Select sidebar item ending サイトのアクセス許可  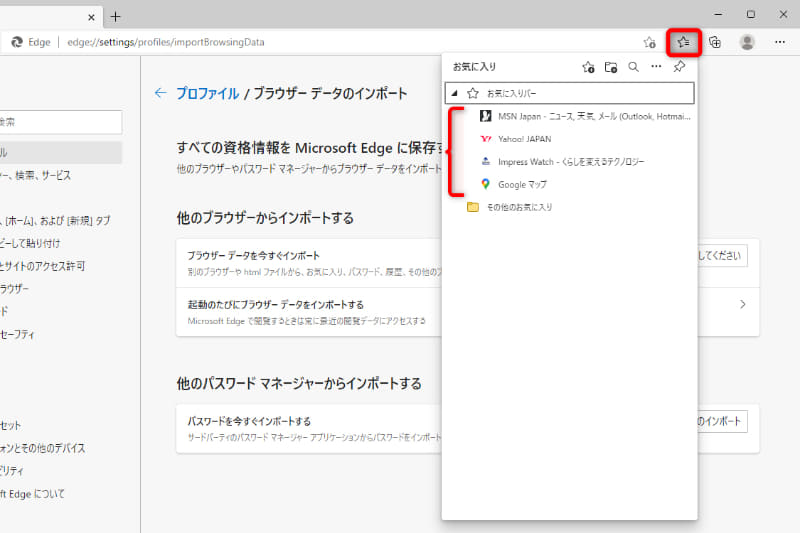click(x=42, y=266)
